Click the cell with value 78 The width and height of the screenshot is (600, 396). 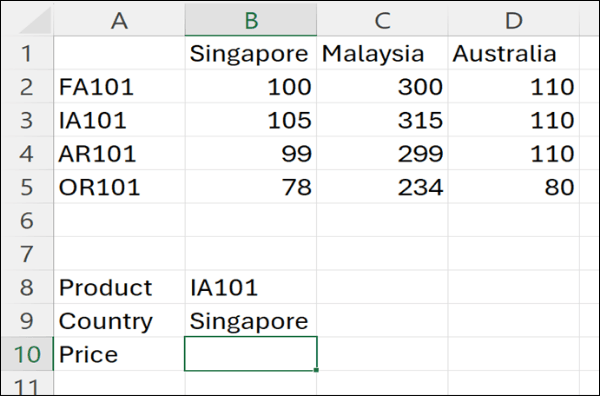(x=251, y=187)
